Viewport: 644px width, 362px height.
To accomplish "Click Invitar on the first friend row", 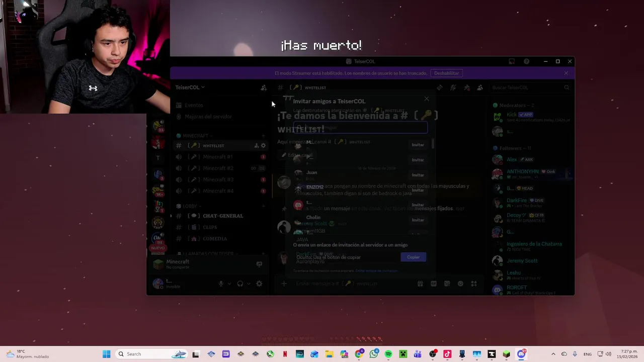I will click(x=418, y=145).
